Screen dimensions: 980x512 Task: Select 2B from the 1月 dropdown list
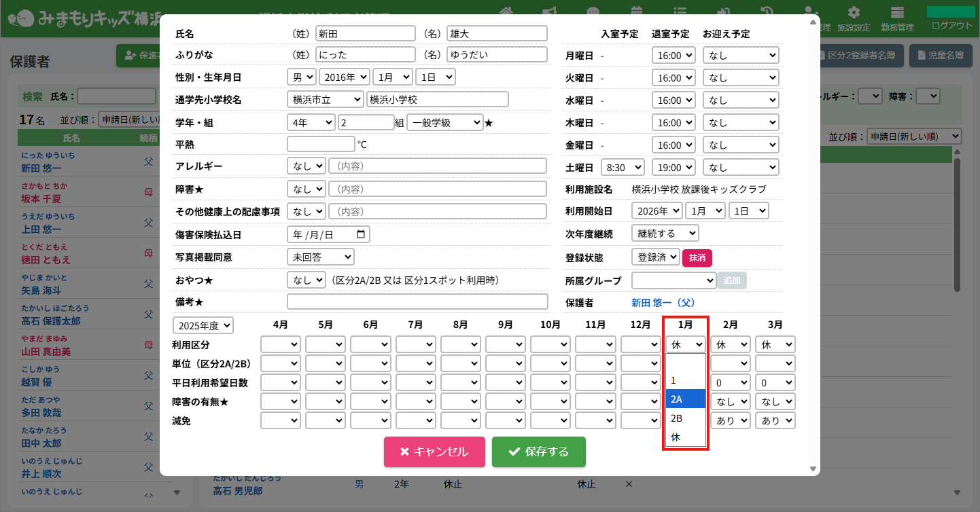click(x=686, y=418)
